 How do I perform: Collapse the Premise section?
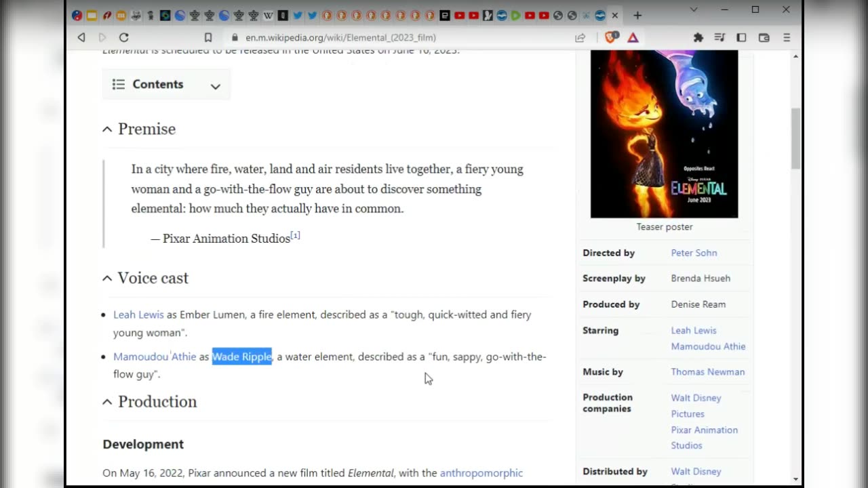107,129
